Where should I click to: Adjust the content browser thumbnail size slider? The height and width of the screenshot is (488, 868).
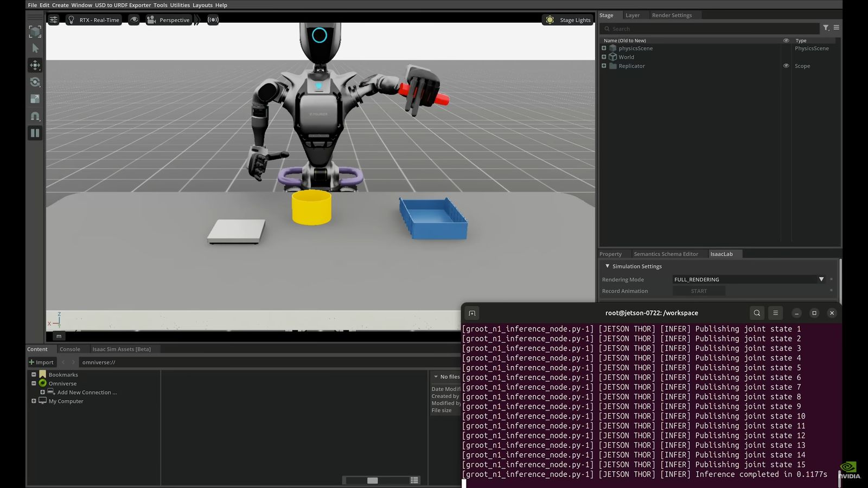372,480
